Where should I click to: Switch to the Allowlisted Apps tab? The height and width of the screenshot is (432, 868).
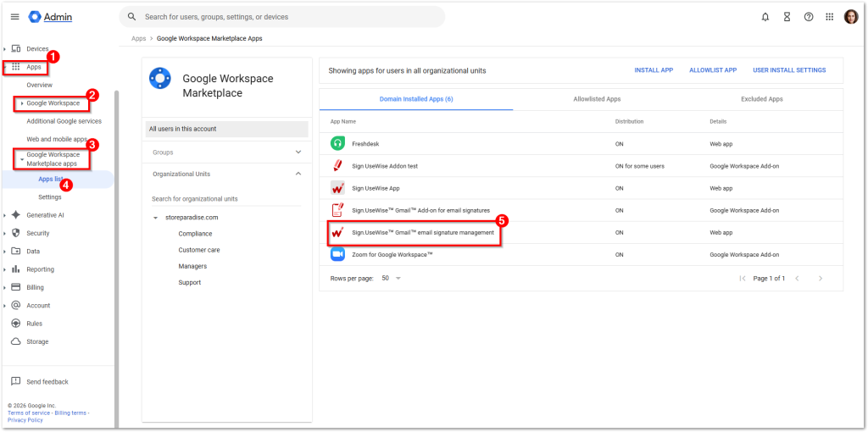(x=597, y=99)
